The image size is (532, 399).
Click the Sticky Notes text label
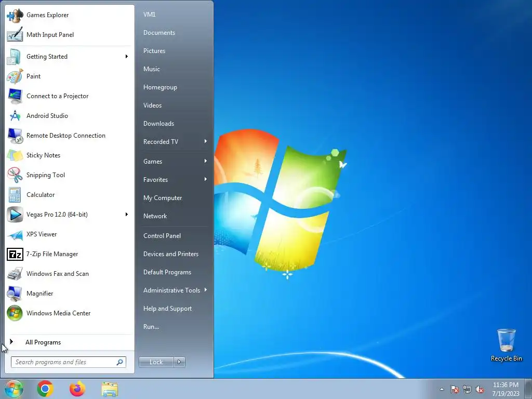coord(43,155)
